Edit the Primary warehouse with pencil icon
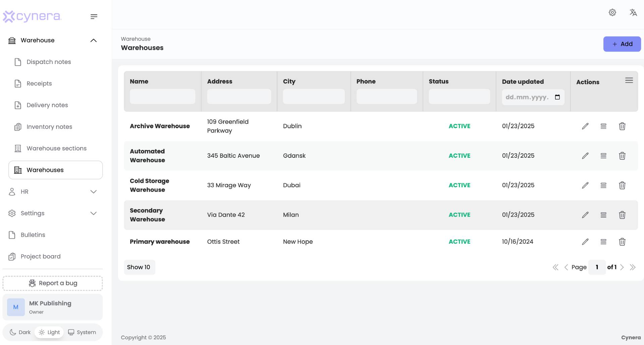The height and width of the screenshot is (345, 644). [585, 241]
